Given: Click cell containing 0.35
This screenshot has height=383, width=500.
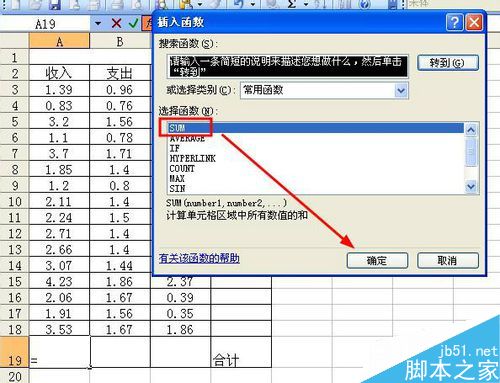Looking at the screenshot, I should [x=180, y=313].
